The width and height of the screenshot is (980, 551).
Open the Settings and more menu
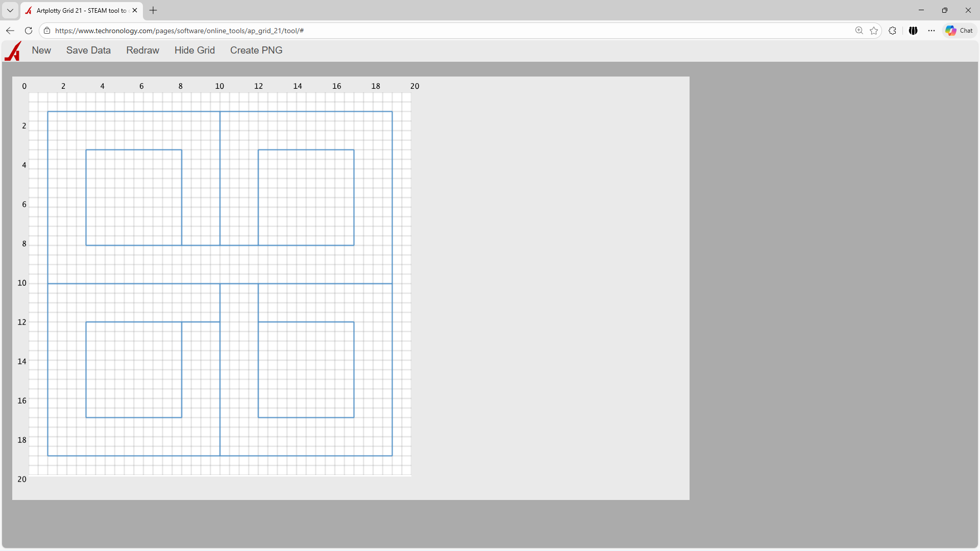[932, 31]
